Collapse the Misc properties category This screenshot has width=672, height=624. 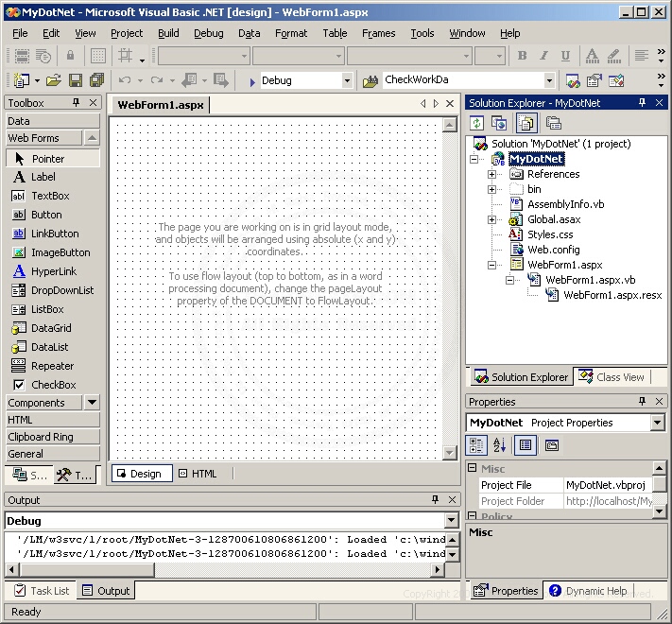[x=472, y=468]
